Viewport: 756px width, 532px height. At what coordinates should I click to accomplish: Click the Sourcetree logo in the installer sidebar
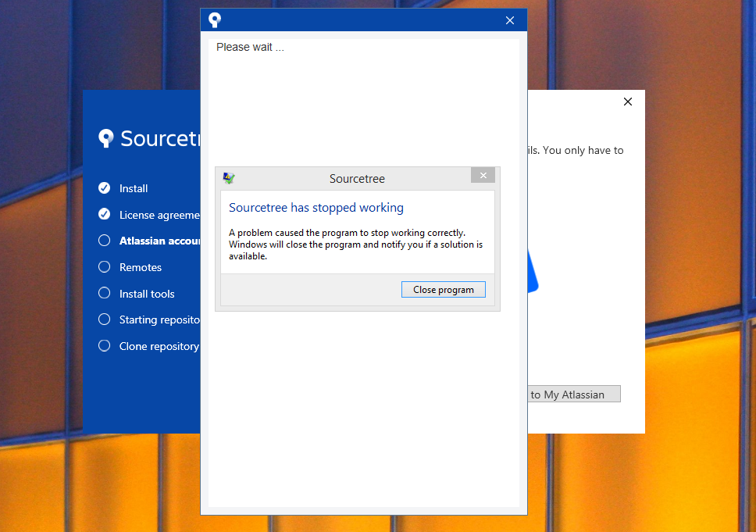106,138
